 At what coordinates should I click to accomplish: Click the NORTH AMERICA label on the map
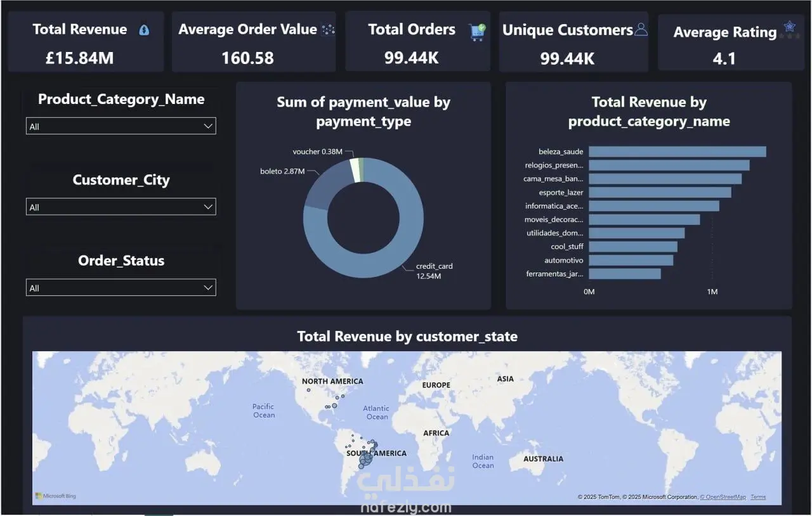point(332,382)
